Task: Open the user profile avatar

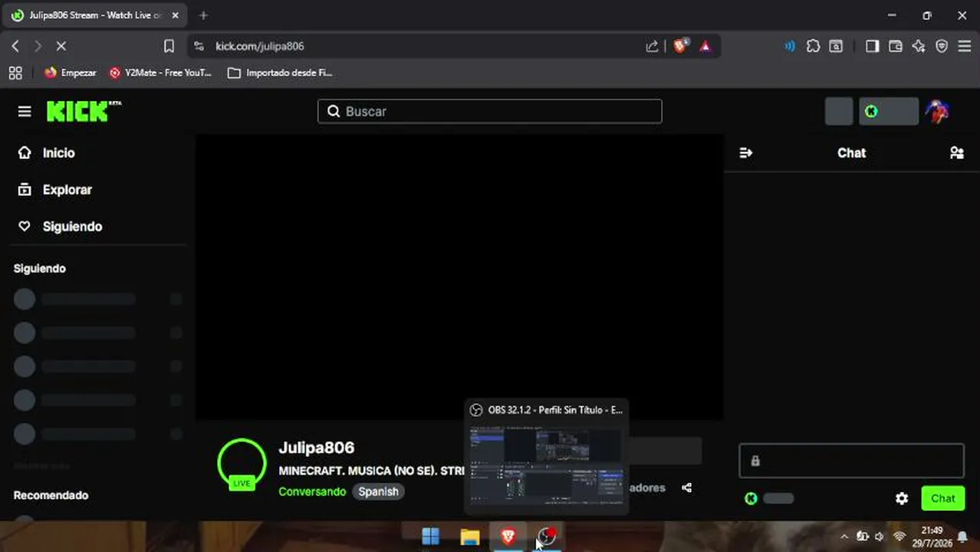Action: [937, 111]
